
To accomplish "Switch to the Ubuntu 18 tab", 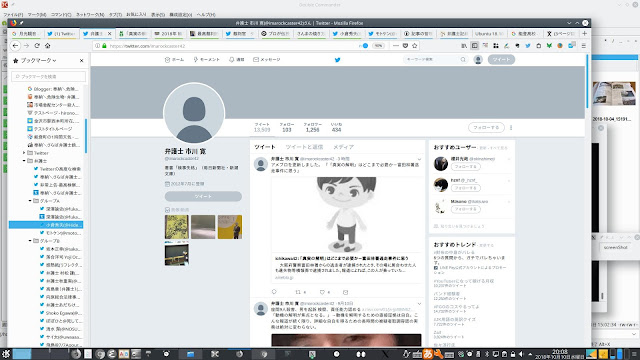I will click(x=489, y=33).
